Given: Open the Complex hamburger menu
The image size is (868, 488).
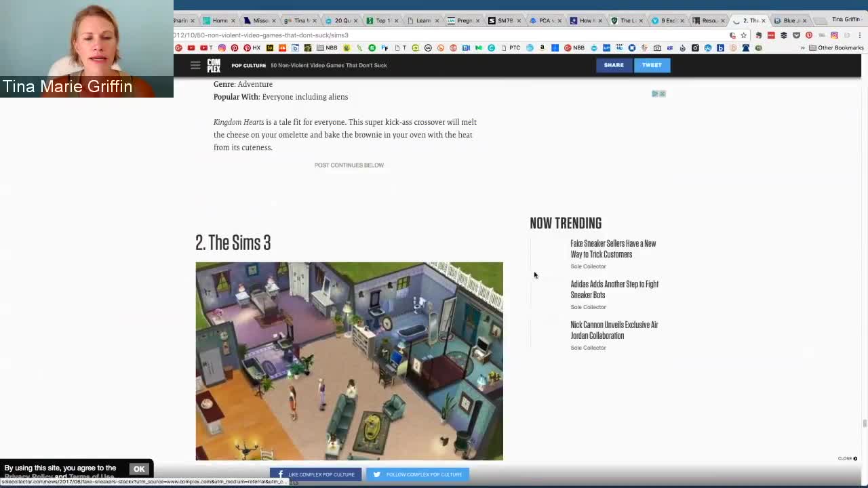Looking at the screenshot, I should [195, 65].
